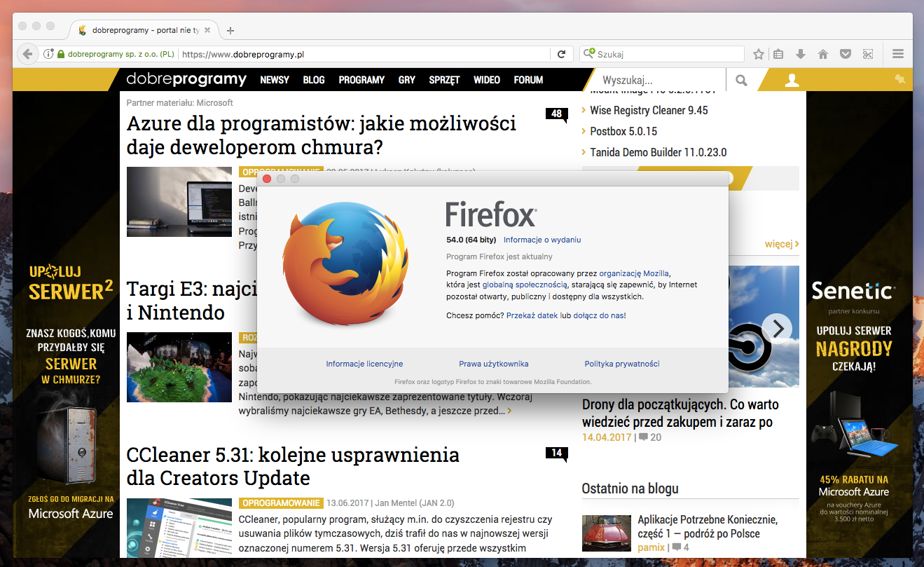
Task: Open the CCleaner article thumbnail
Action: point(179,528)
